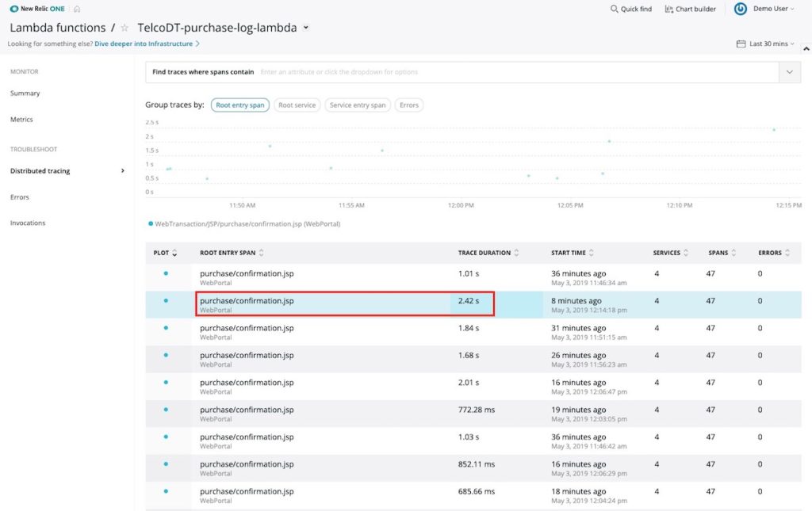Open Invocations in the sidebar
The image size is (812, 511).
click(x=28, y=223)
